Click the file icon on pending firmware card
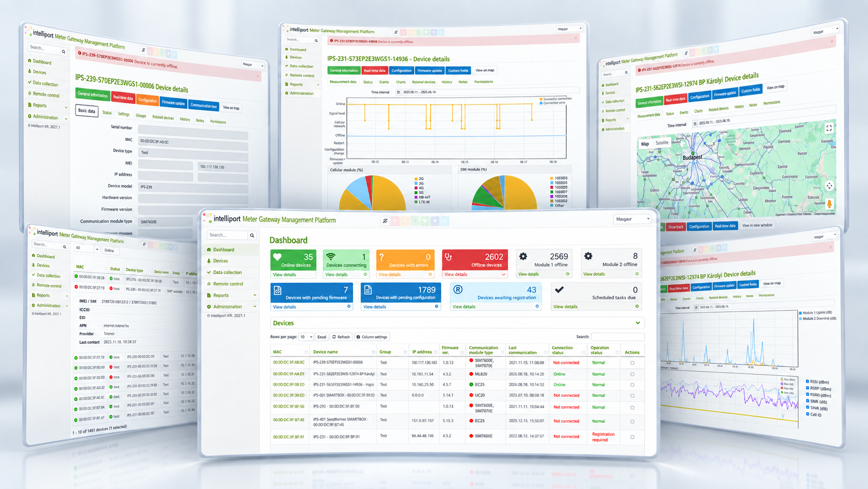The width and height of the screenshot is (868, 489). tap(278, 290)
